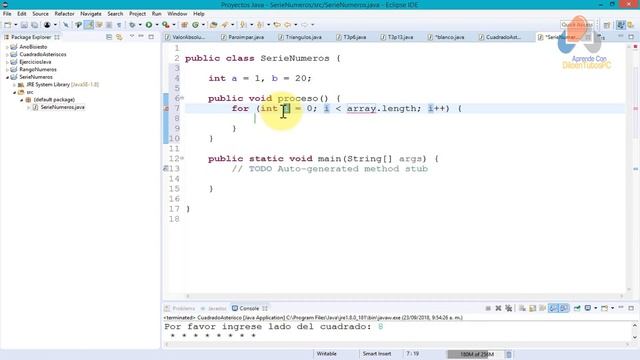The image size is (640, 360).
Task: Click the Open Type folder icon
Action: pos(213,25)
